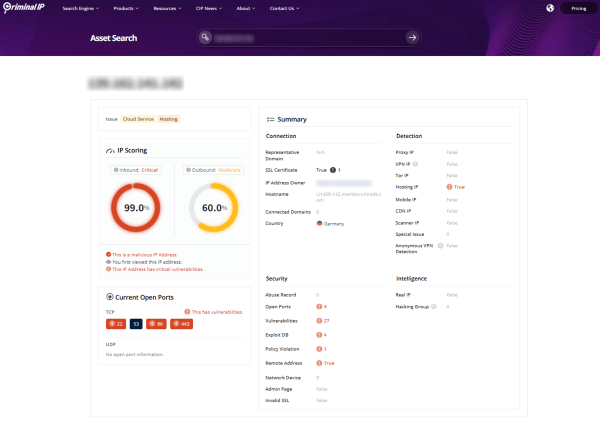Click the Summary list icon

pos(270,119)
